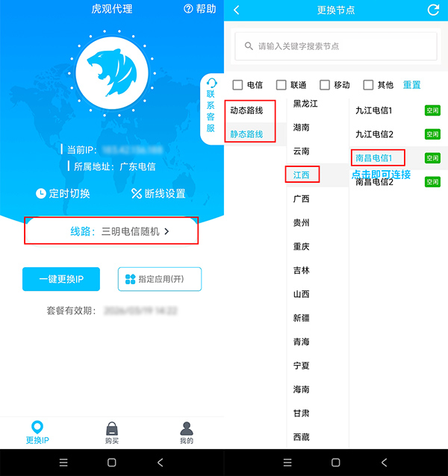Select 黑龙江 province
The width and height of the screenshot is (448, 476).
coord(305,104)
